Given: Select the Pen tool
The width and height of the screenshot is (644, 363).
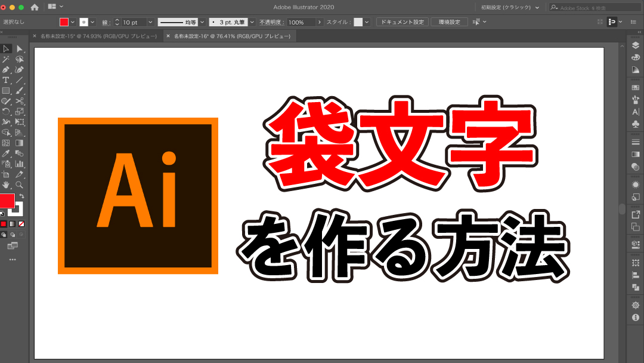Looking at the screenshot, I should [6, 69].
